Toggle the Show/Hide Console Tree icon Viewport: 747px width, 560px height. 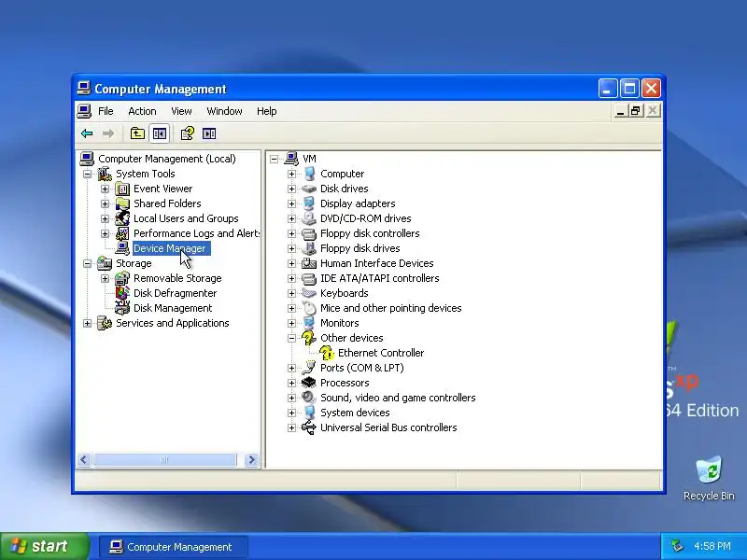pyautogui.click(x=159, y=133)
